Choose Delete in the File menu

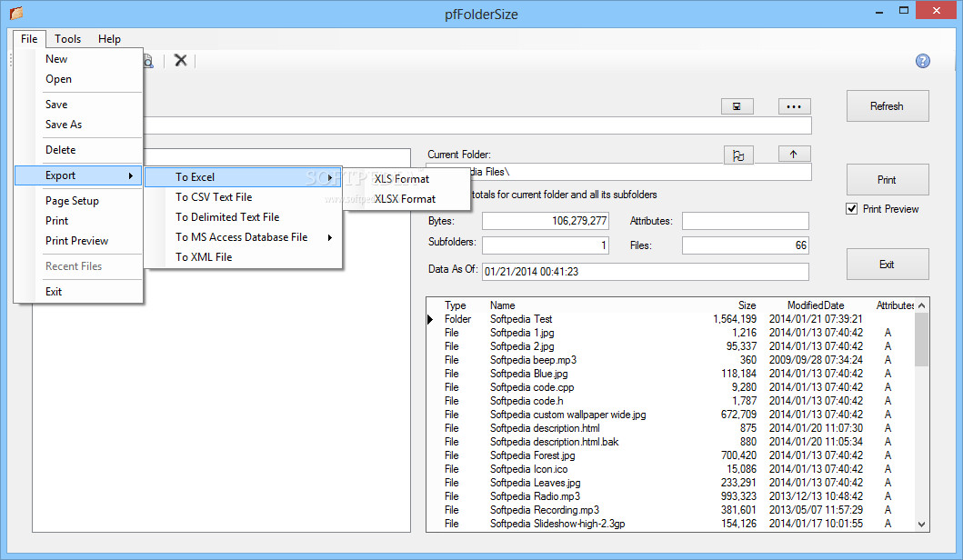pyautogui.click(x=78, y=150)
